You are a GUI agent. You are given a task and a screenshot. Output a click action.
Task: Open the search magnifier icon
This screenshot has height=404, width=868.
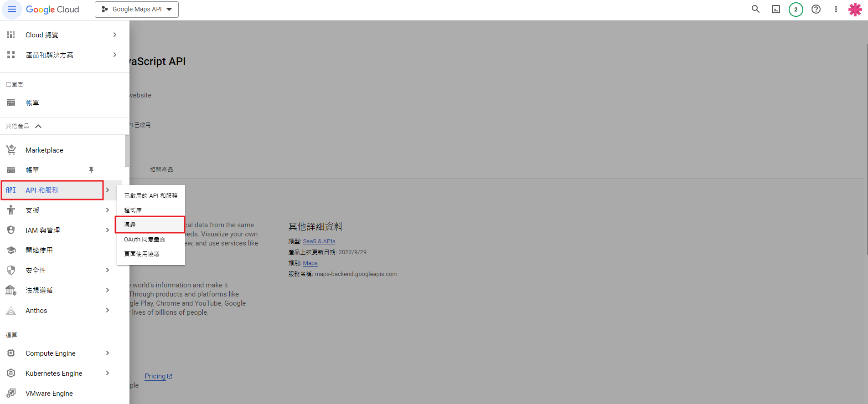pos(755,9)
